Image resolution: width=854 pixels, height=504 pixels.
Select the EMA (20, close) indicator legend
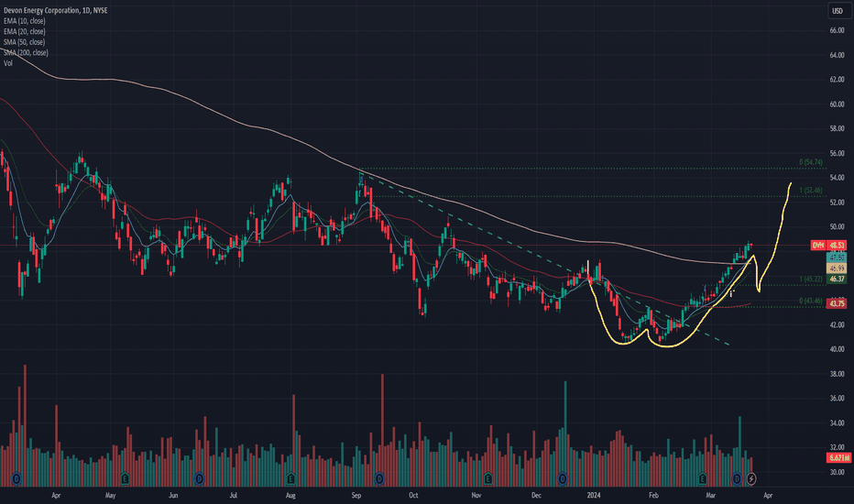tap(25, 31)
